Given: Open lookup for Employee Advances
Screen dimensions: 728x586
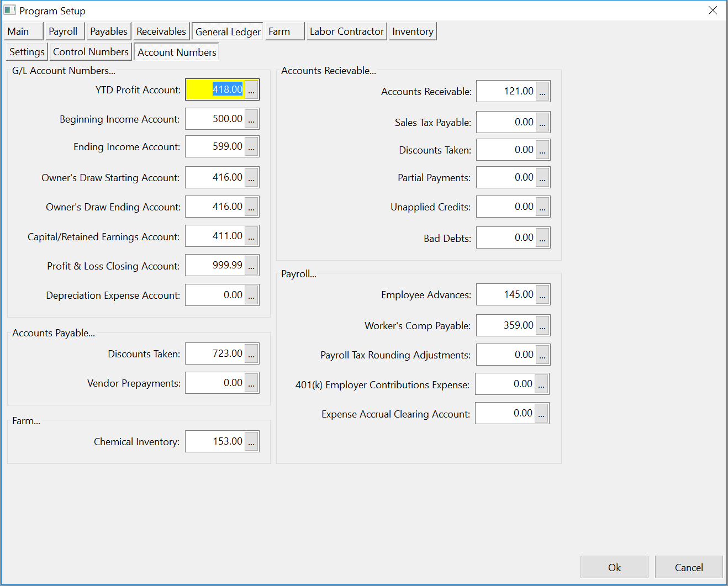Looking at the screenshot, I should 542,294.
